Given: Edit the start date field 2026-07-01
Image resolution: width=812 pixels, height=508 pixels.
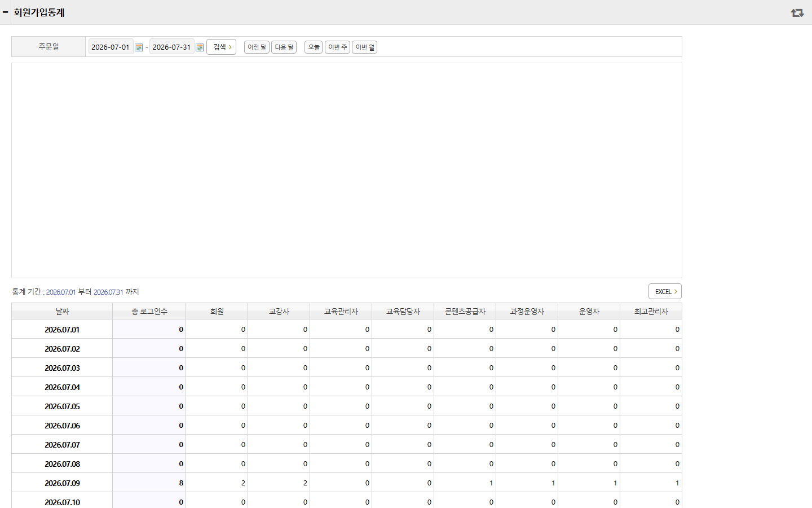Looking at the screenshot, I should pyautogui.click(x=111, y=47).
